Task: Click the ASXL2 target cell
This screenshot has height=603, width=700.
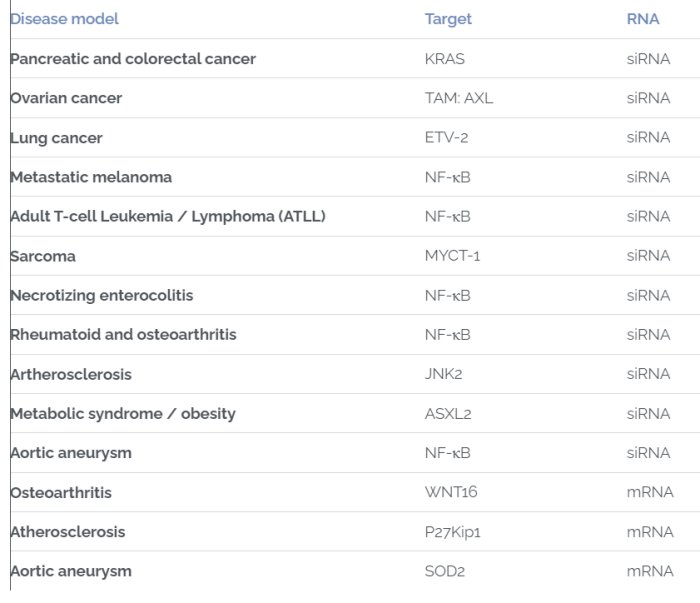Action: 448,413
